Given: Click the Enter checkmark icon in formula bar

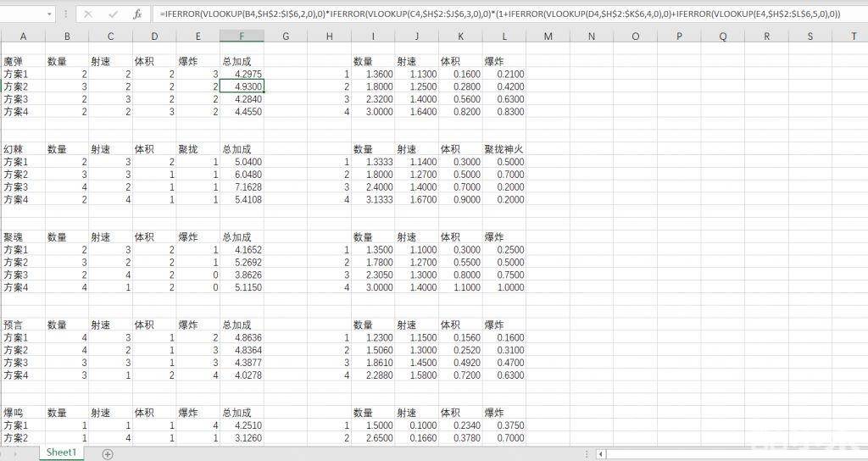Looking at the screenshot, I should coord(113,14).
